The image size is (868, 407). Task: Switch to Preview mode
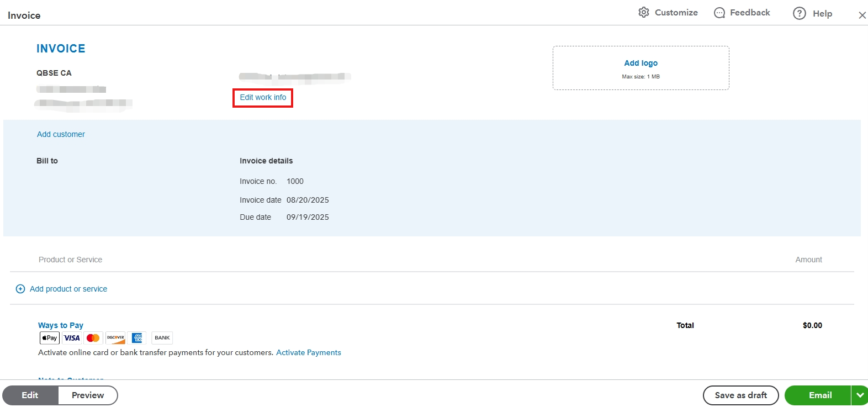coord(88,395)
